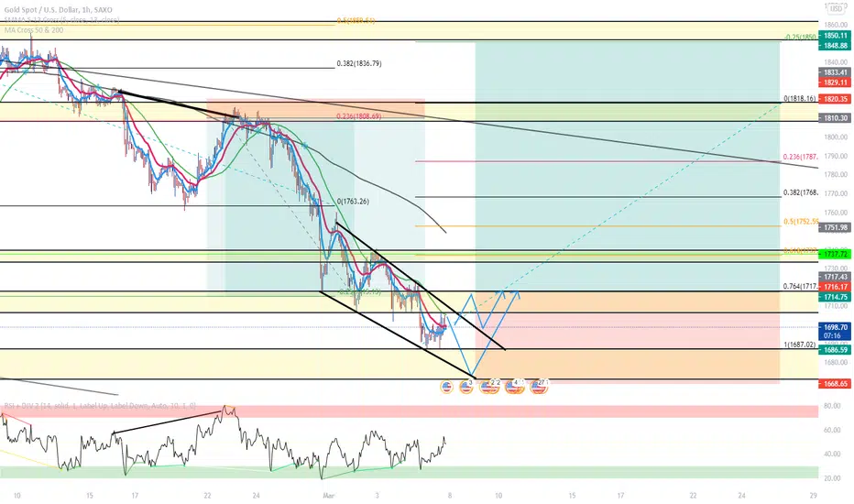Image resolution: width=854 pixels, height=504 pixels.
Task: Click the 1717.43 gray price label
Action: coord(835,278)
